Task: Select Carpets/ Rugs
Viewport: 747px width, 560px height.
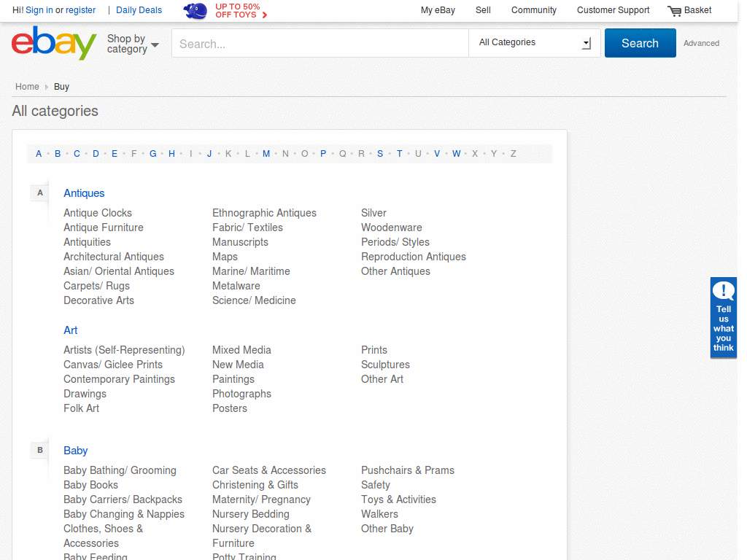Action: (97, 286)
